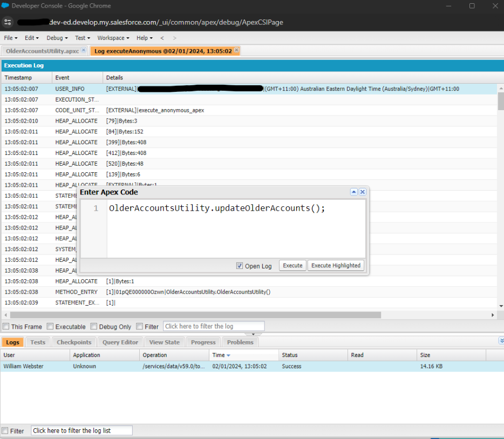Click the site info icon in address bar

click(x=8, y=22)
